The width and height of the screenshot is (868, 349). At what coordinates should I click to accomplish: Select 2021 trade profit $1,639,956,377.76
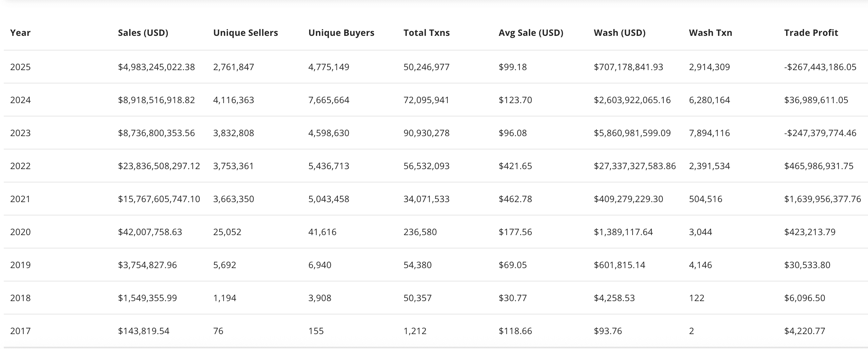[822, 199]
